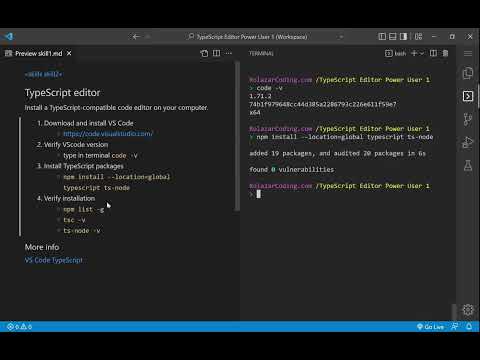Click the terminal prompt cursor line
The height and width of the screenshot is (360, 480).
click(259, 194)
